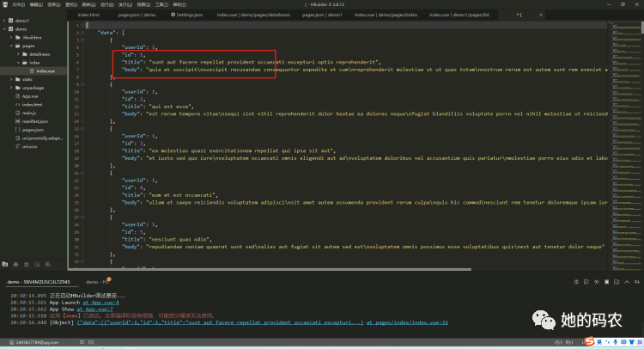Click the unpackage folder icon
The height and width of the screenshot is (349, 644).
[18, 88]
